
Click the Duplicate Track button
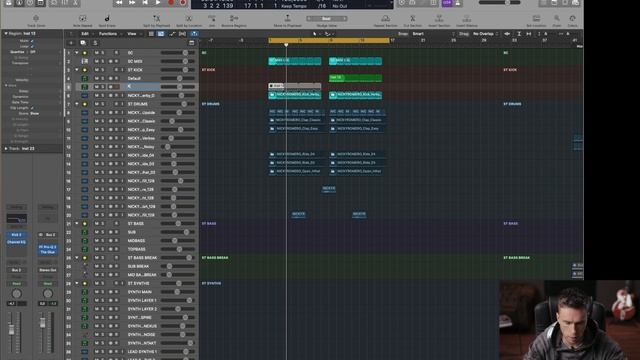pos(83,43)
